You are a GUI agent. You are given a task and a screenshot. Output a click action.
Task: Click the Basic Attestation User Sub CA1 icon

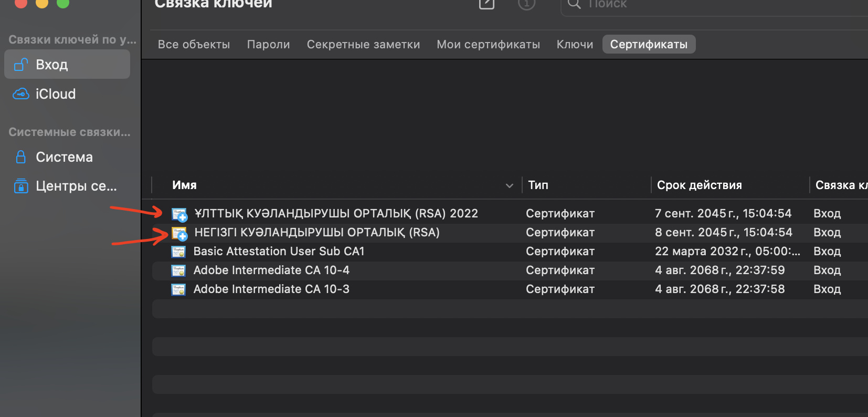coord(178,252)
